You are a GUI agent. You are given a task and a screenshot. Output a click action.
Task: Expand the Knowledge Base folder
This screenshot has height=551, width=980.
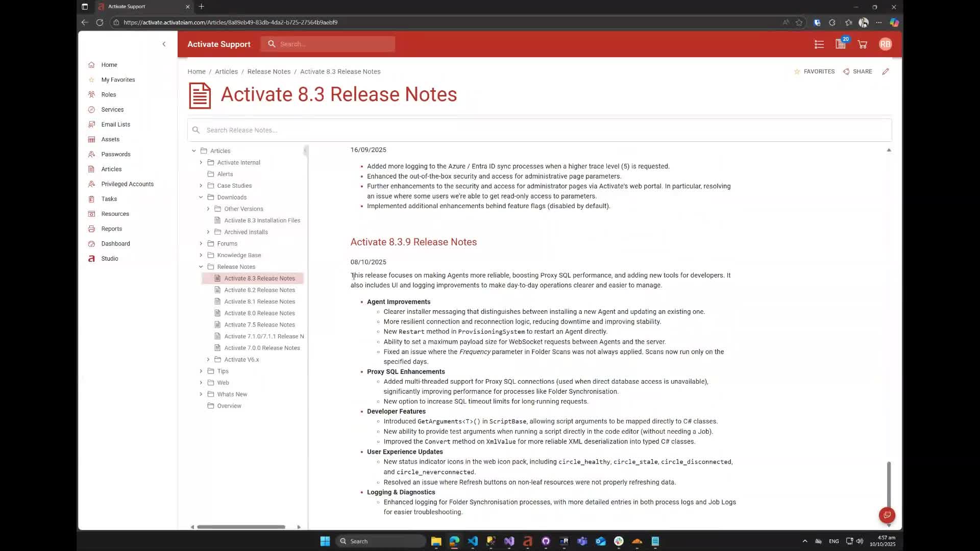coord(201,256)
